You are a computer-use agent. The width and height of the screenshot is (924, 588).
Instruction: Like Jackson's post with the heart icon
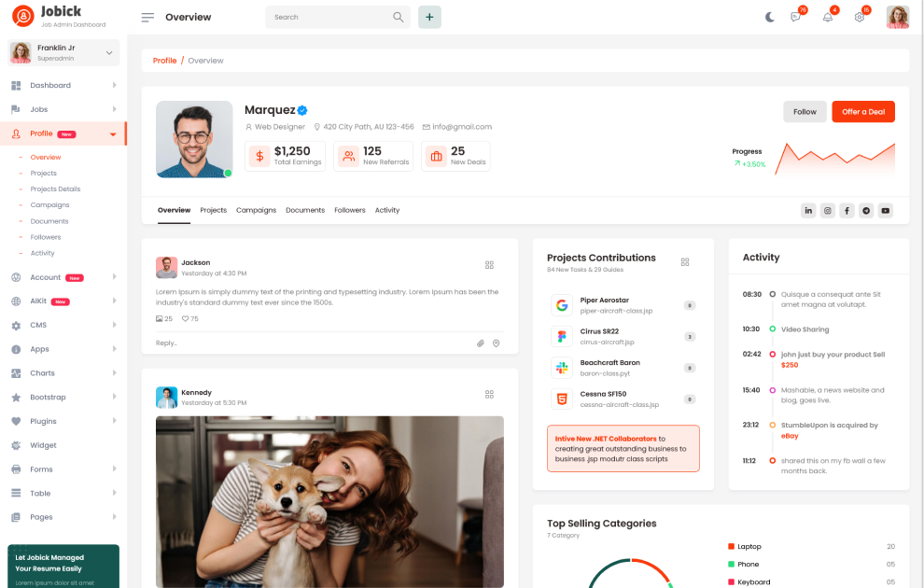(x=186, y=319)
